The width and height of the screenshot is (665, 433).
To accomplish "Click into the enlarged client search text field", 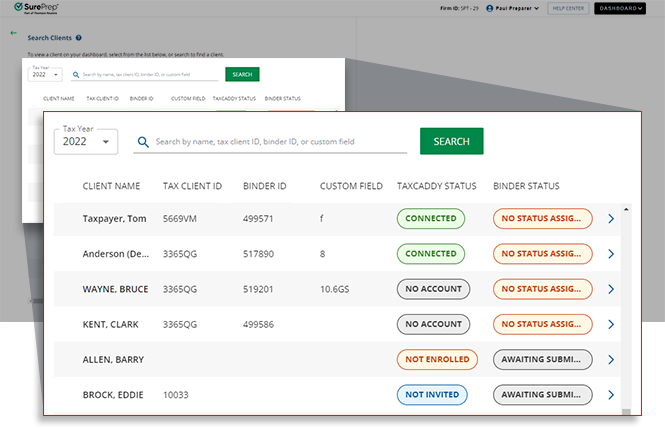I will pos(280,142).
